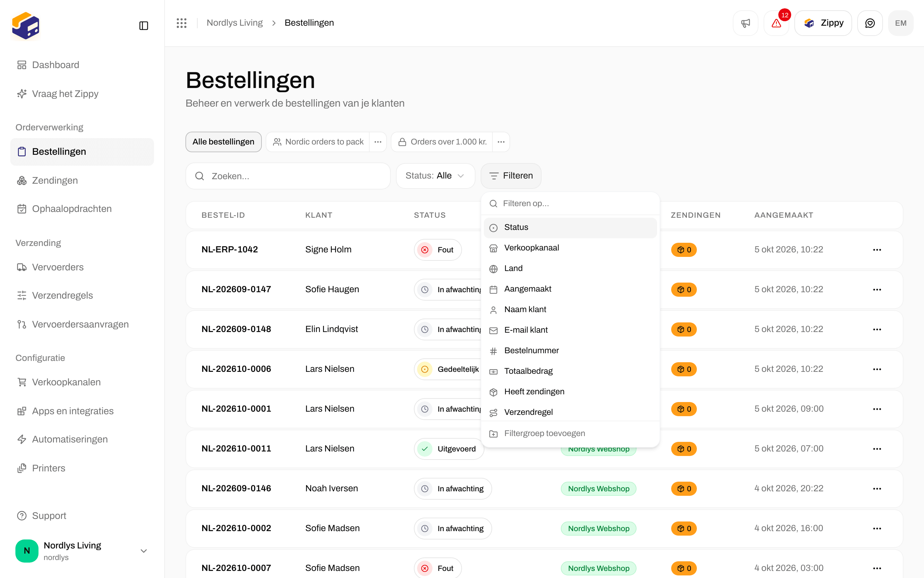
Task: Open row menu for NL-202609-0148
Action: pos(877,329)
